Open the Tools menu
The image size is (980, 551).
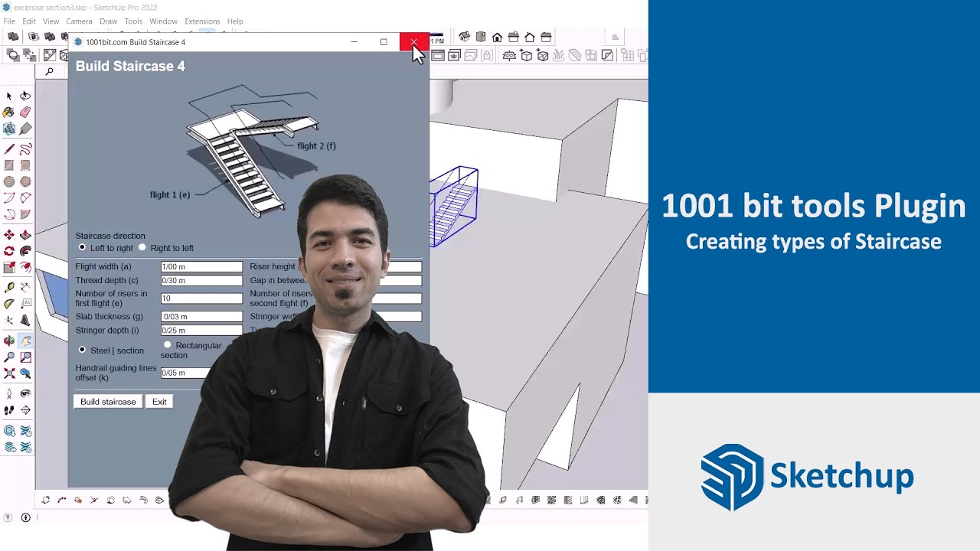click(133, 21)
